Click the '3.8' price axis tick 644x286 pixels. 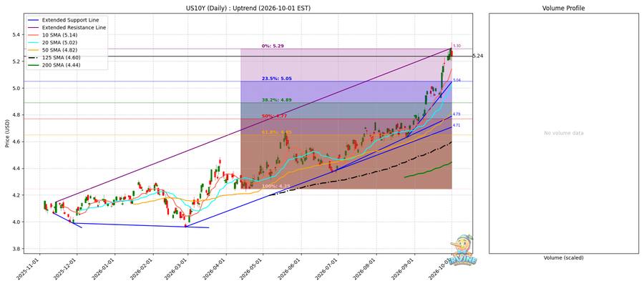tap(16, 249)
